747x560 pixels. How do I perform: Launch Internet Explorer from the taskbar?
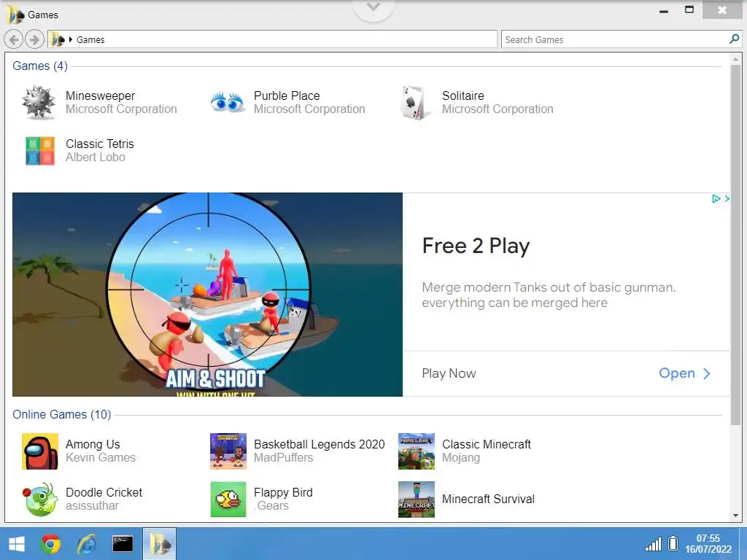87,544
